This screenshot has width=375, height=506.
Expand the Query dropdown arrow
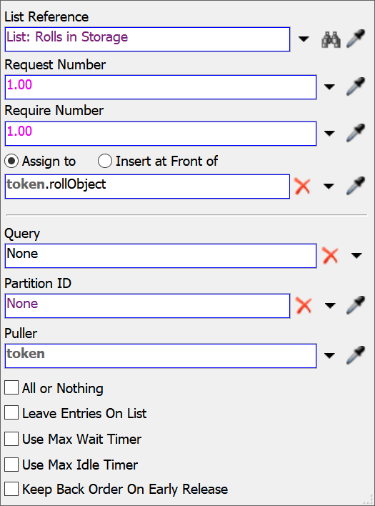pyautogui.click(x=356, y=256)
